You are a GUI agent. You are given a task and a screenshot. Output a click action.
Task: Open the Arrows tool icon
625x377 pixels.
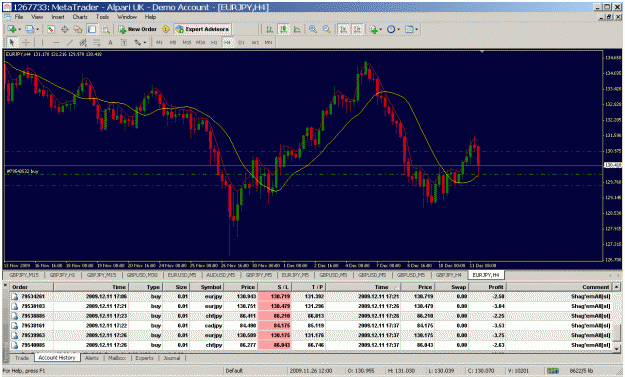pos(138,42)
